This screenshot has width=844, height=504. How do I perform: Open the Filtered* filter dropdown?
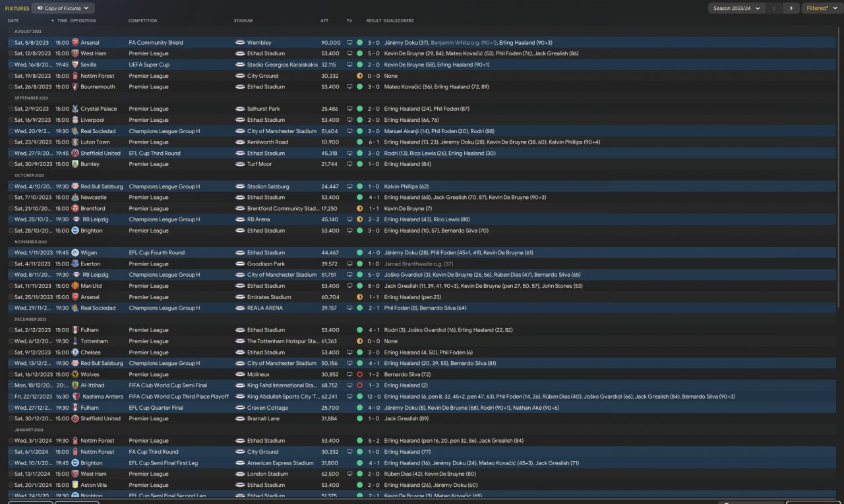(822, 9)
